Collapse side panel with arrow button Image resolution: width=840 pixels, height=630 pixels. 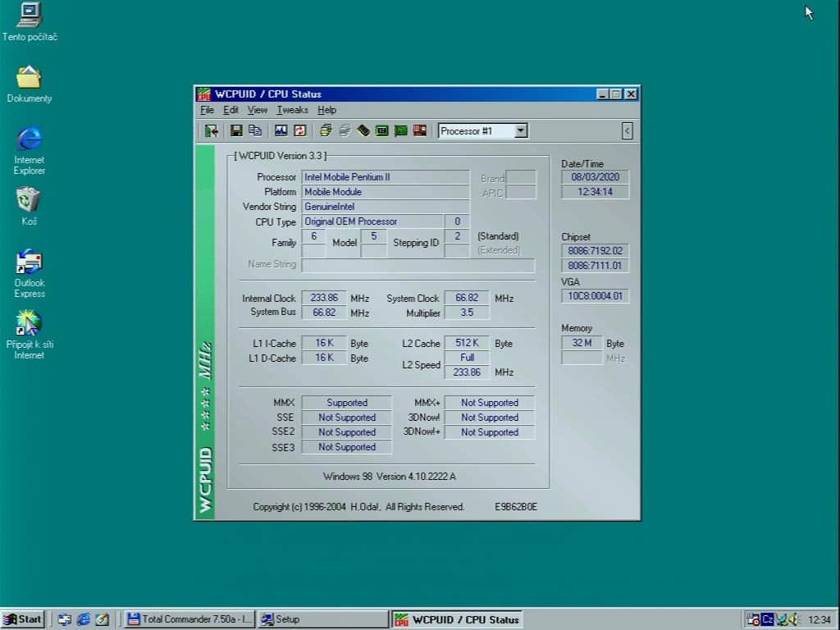pos(628,130)
